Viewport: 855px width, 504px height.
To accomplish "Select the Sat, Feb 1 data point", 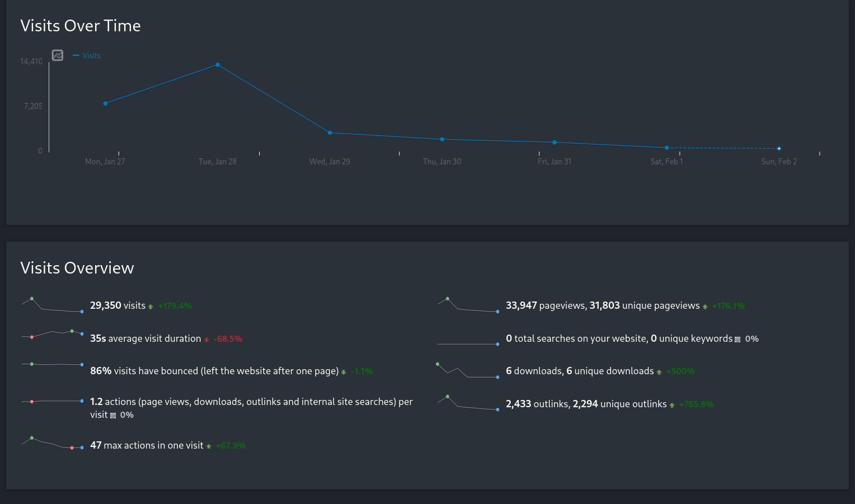I will coord(667,148).
